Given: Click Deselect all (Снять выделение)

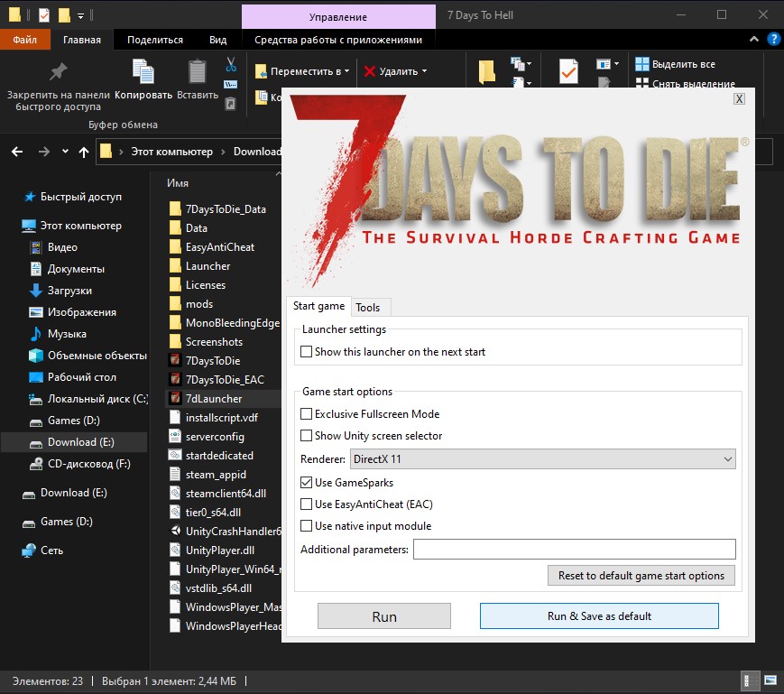Looking at the screenshot, I should click(686, 84).
